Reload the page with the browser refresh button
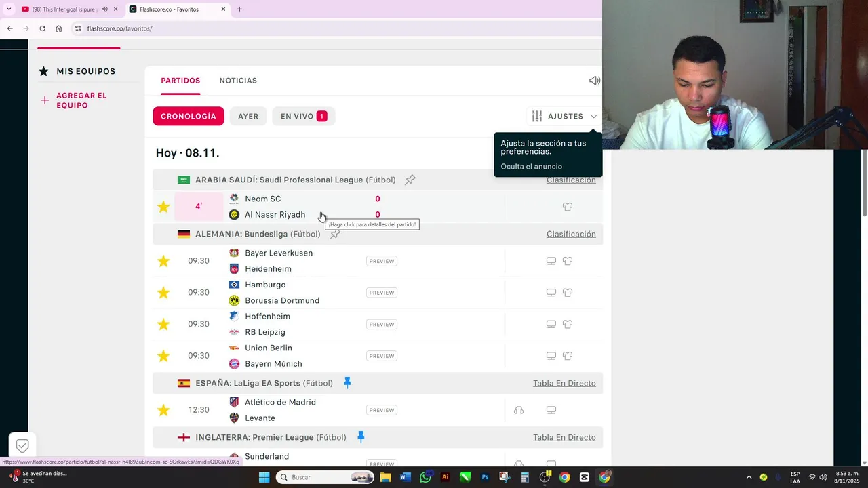The width and height of the screenshot is (868, 488). coord(42,28)
